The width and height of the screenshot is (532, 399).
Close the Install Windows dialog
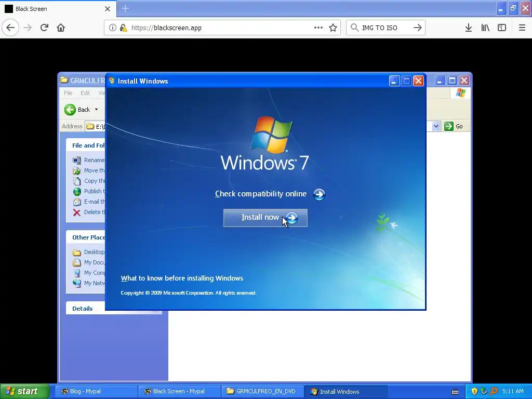pos(418,81)
